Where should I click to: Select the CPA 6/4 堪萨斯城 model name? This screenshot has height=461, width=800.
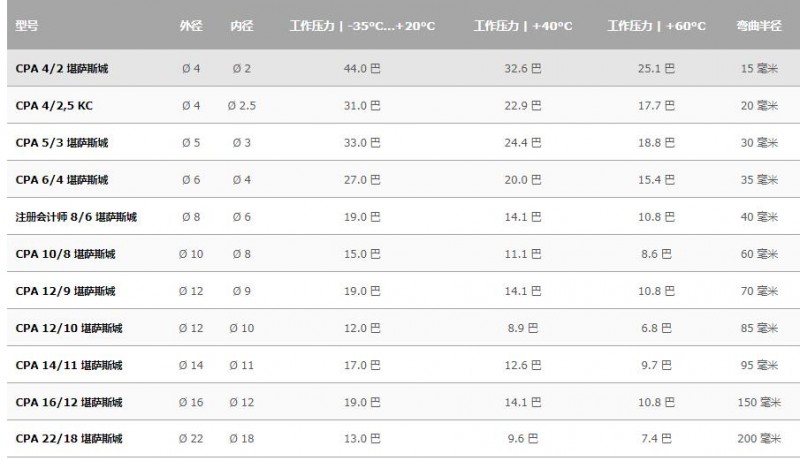[x=62, y=180]
